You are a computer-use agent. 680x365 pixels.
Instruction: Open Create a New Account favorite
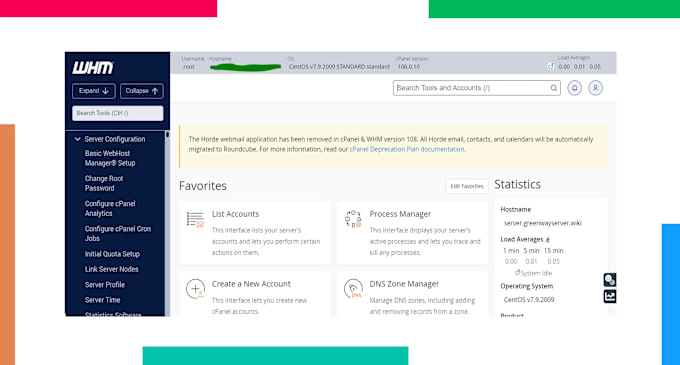pyautogui.click(x=251, y=284)
